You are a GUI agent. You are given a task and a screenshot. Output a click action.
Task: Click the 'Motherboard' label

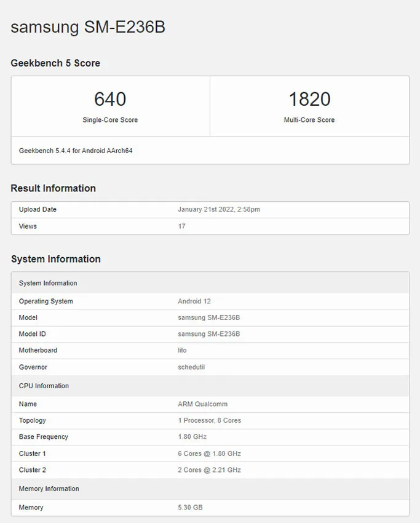38,350
